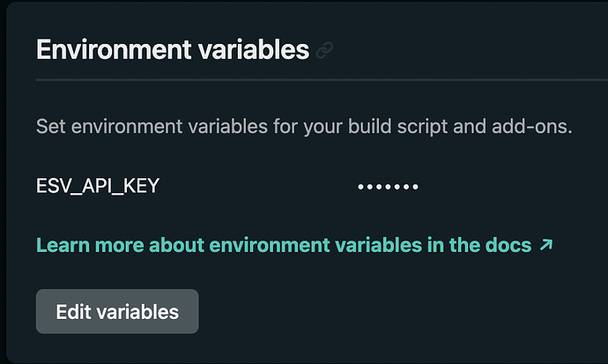This screenshot has height=364, width=608.
Task: Select the ESV_API_KEY variable name
Action: pos(98,186)
